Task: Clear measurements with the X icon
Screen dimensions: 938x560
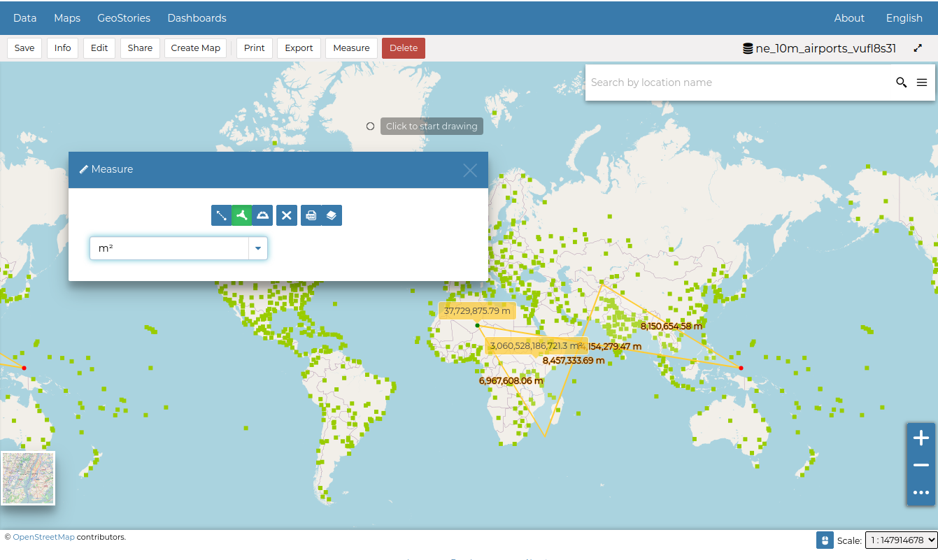Action: pyautogui.click(x=286, y=215)
